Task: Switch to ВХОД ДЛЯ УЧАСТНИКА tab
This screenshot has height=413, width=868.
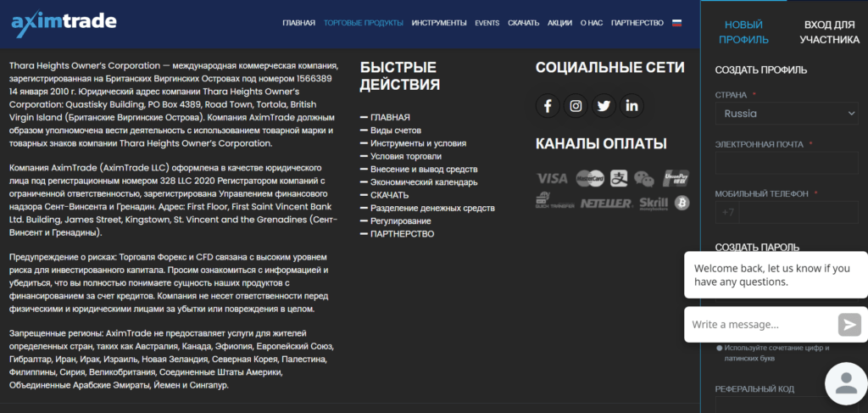Action: pos(829,32)
